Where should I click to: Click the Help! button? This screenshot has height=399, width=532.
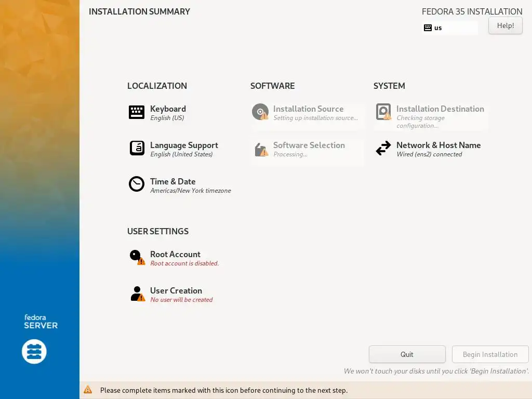point(505,26)
